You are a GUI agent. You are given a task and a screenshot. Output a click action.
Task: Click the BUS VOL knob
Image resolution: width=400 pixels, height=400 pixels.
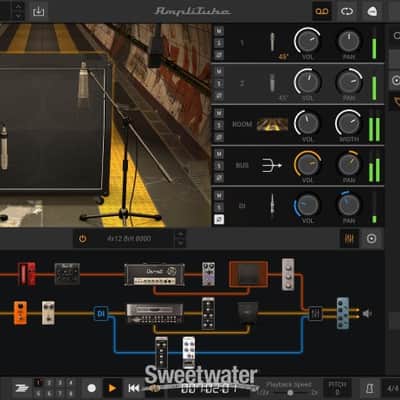307,164
